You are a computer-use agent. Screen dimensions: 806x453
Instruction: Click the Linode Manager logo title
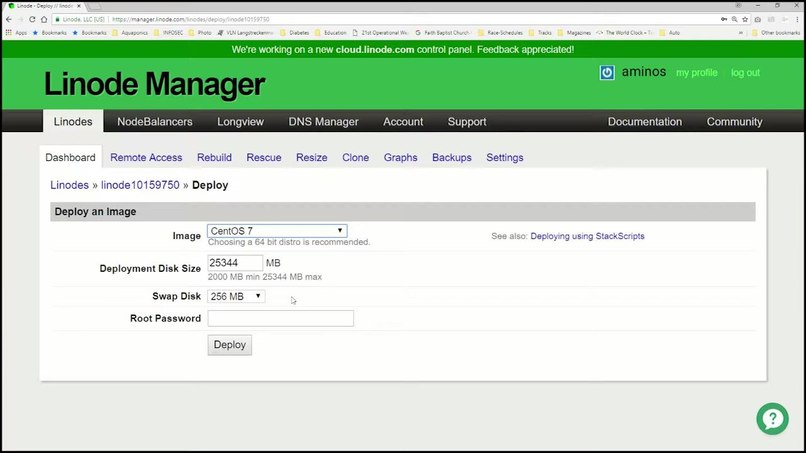click(x=154, y=84)
